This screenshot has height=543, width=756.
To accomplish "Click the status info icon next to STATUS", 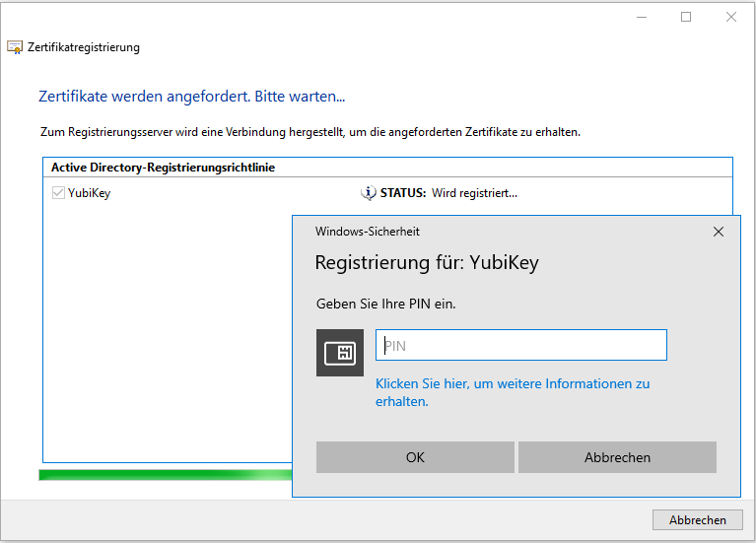I will (x=369, y=193).
